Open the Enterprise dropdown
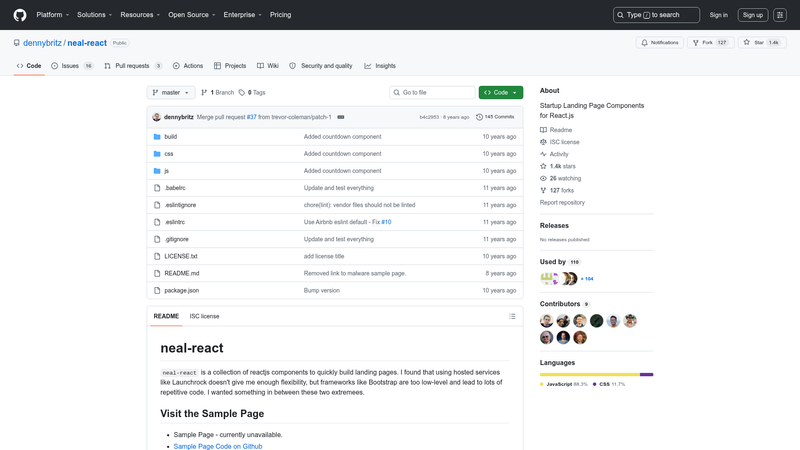Screen dimensions: 800x450 tap(242, 15)
